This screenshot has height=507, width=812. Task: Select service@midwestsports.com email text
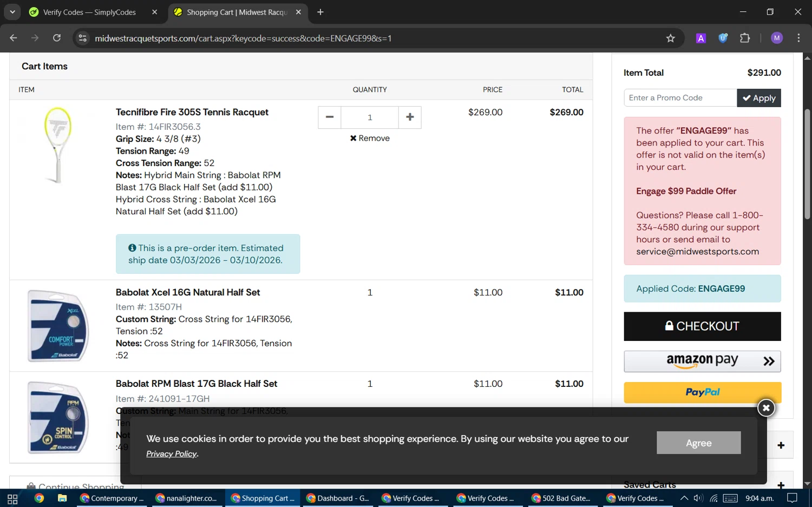(697, 252)
